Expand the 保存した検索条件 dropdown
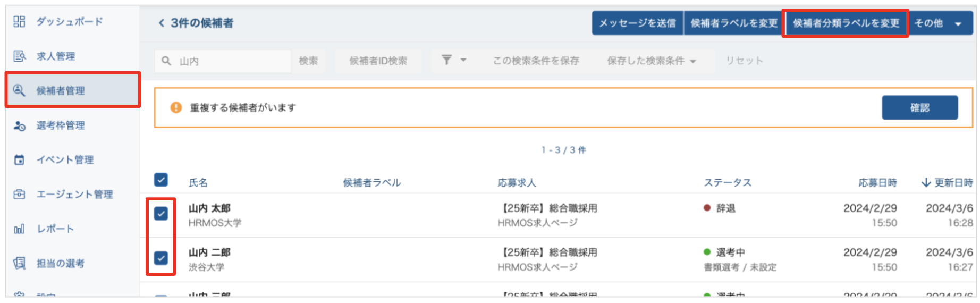The image size is (980, 303). pos(652,61)
